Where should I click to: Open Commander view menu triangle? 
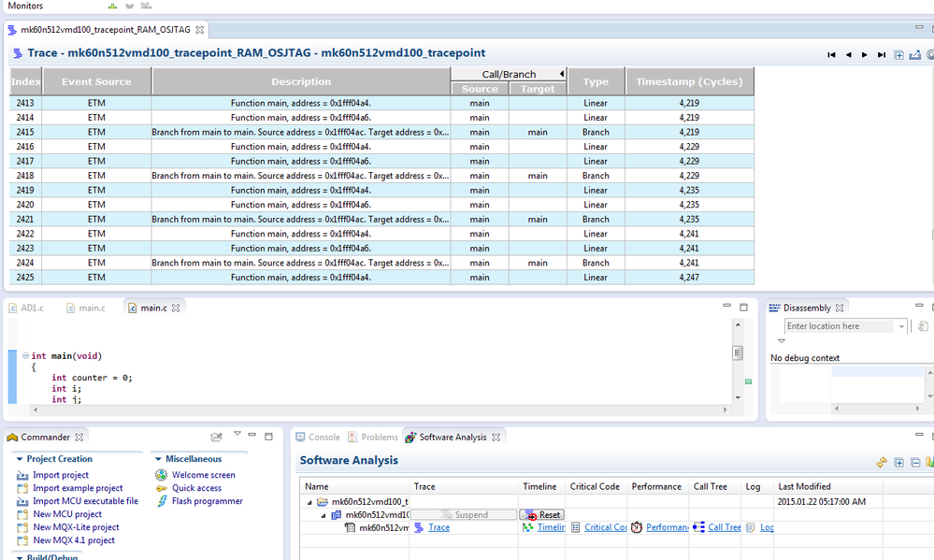(x=237, y=434)
